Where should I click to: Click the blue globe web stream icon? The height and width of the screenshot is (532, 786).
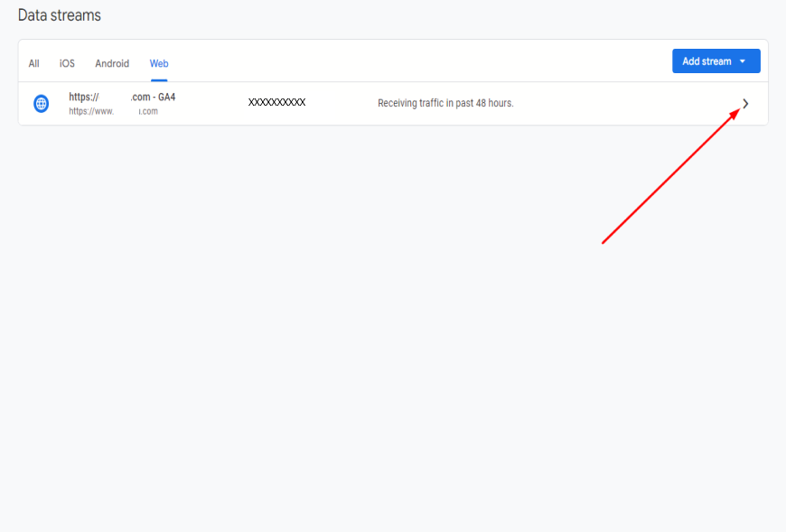[x=41, y=104]
